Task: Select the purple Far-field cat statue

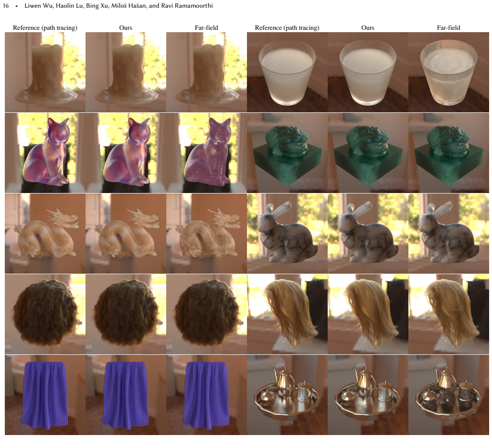Action: pos(207,153)
